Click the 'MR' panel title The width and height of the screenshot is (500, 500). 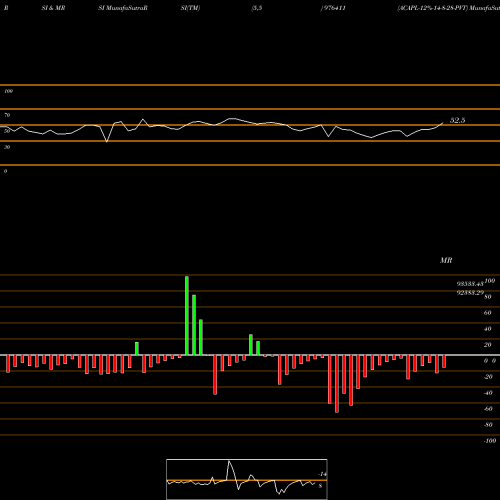coord(446,260)
